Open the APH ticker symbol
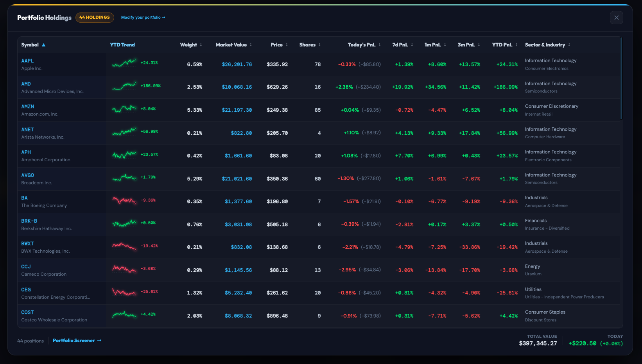This screenshot has width=642, height=364. click(26, 152)
